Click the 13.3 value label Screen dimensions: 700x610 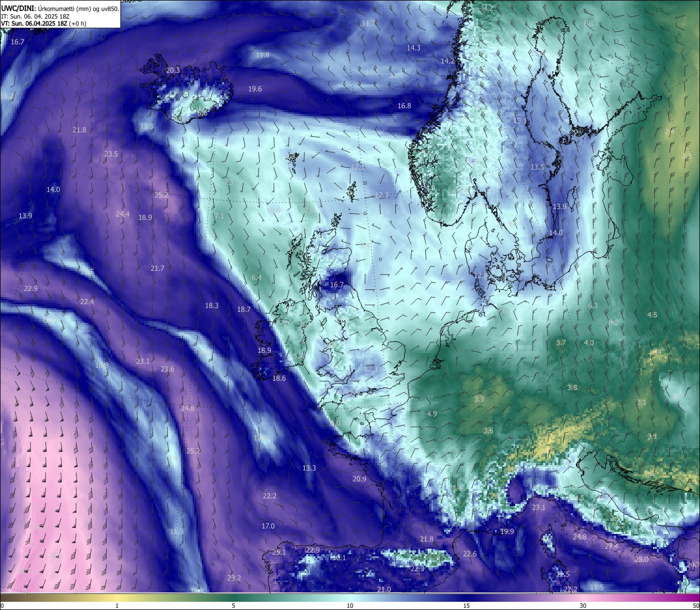(x=309, y=468)
